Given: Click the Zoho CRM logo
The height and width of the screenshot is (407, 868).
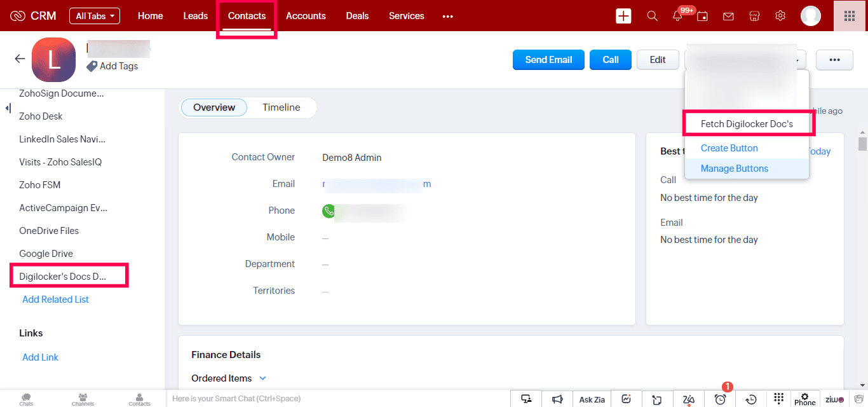Looking at the screenshot, I should tap(34, 16).
